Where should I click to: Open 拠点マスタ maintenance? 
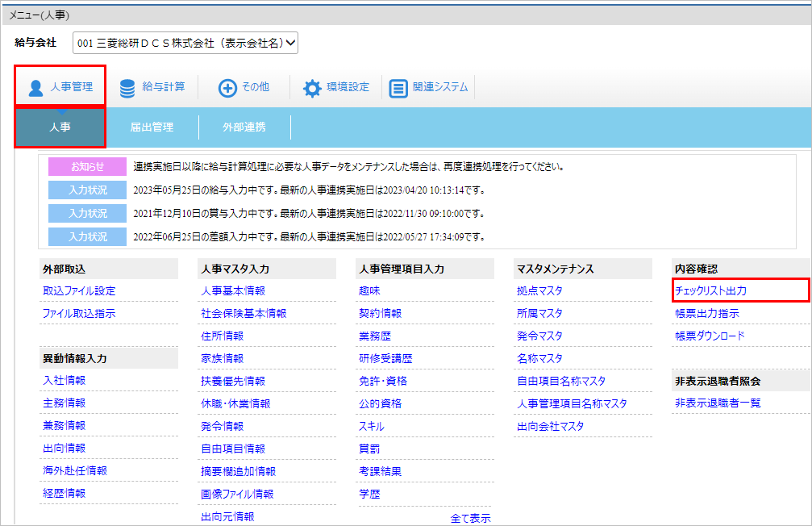[539, 290]
